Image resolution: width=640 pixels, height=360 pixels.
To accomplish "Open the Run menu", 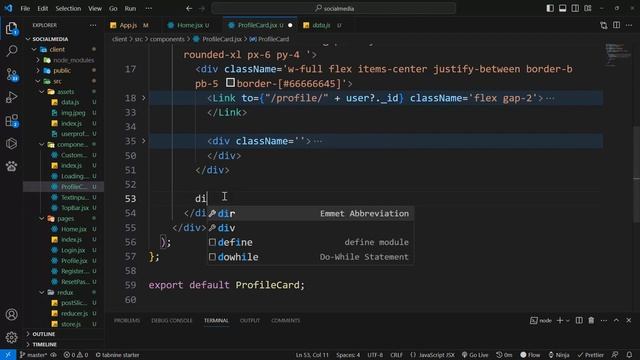I will point(130,8).
